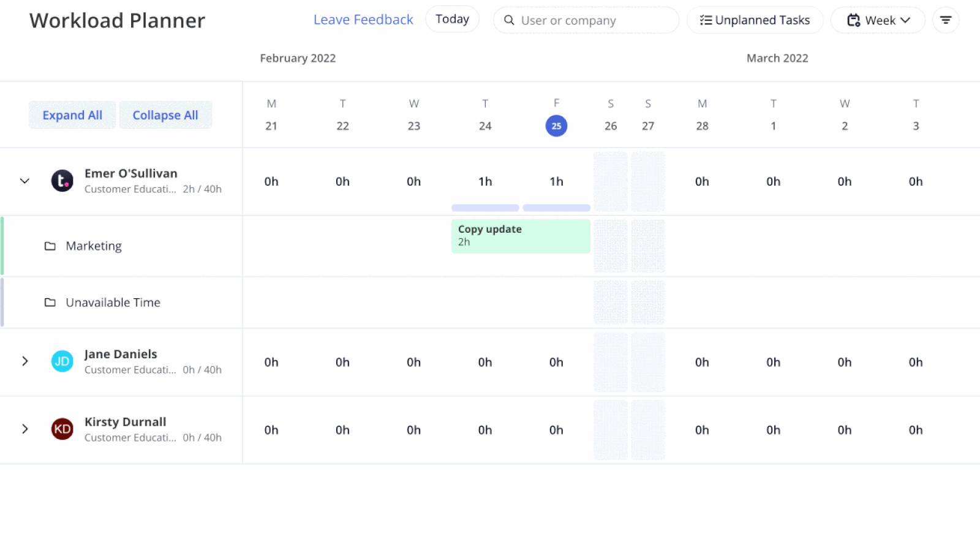The width and height of the screenshot is (980, 534).
Task: Click the search magnifier icon
Action: [x=509, y=20]
